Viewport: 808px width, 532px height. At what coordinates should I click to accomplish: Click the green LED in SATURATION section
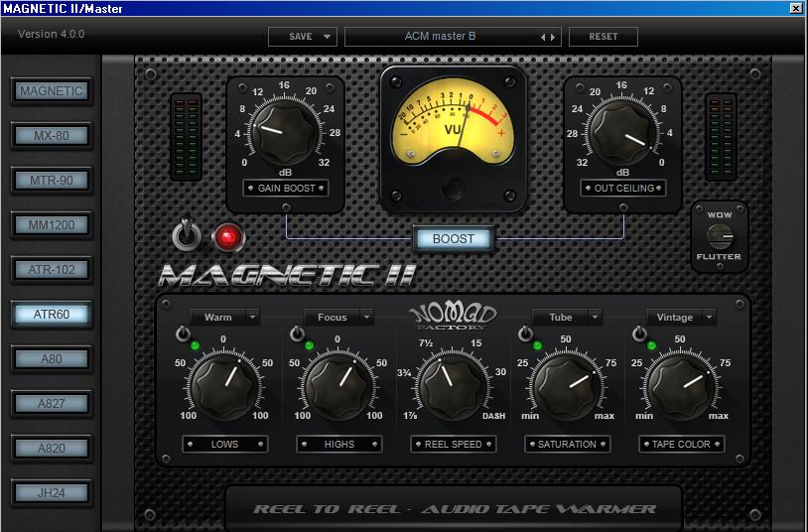pos(537,345)
